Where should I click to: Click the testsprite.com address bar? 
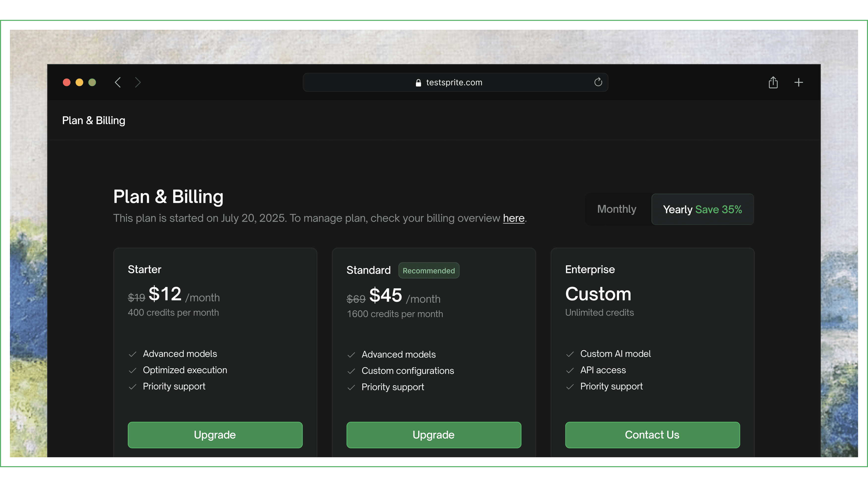coord(455,82)
